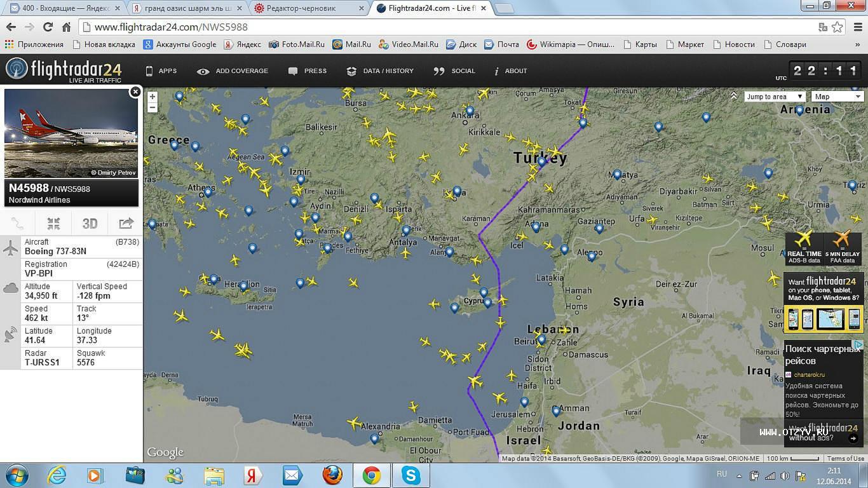The image size is (868, 488).
Task: Select plane left of Alexandria label
Action: coord(354,423)
